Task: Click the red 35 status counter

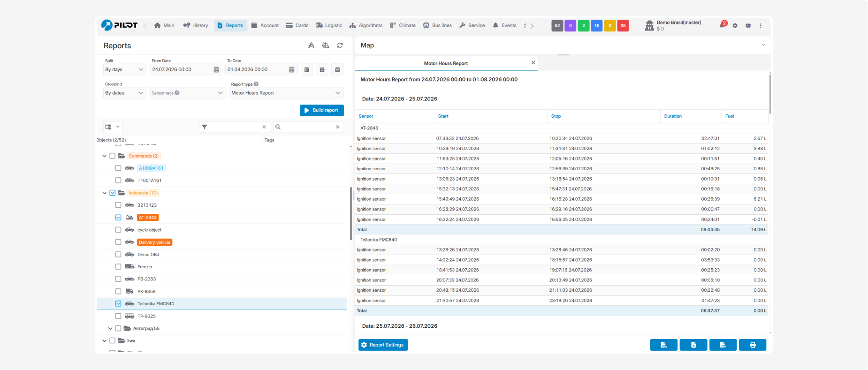Action: tap(623, 26)
